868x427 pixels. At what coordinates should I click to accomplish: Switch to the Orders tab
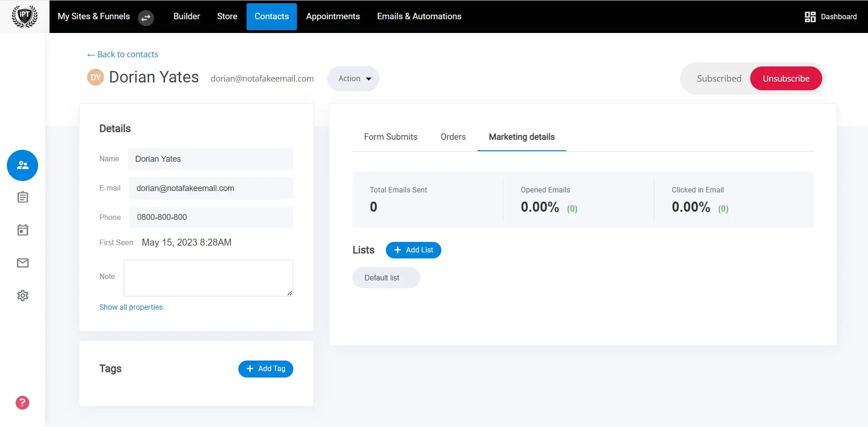click(x=453, y=137)
